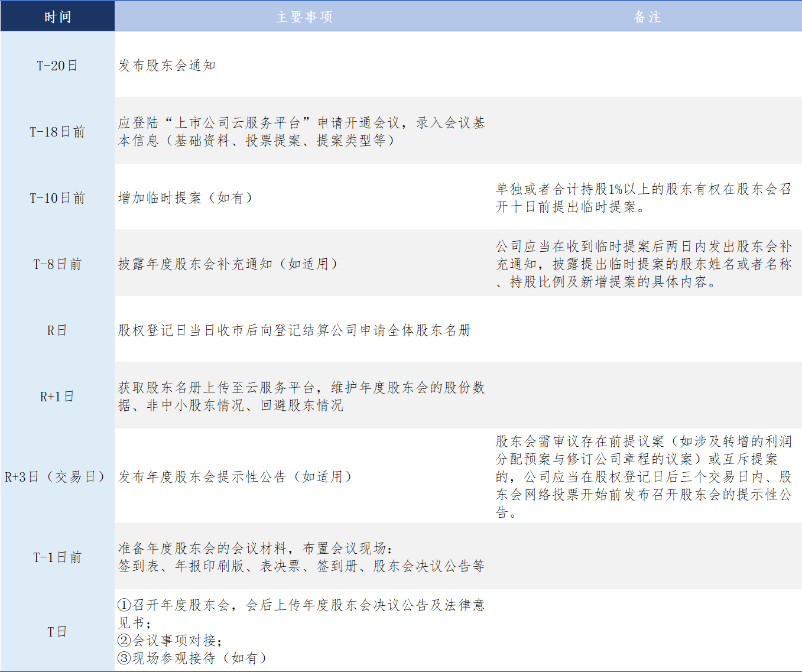Click the T-1日前 time cell
Image resolution: width=802 pixels, height=672 pixels.
point(57,557)
